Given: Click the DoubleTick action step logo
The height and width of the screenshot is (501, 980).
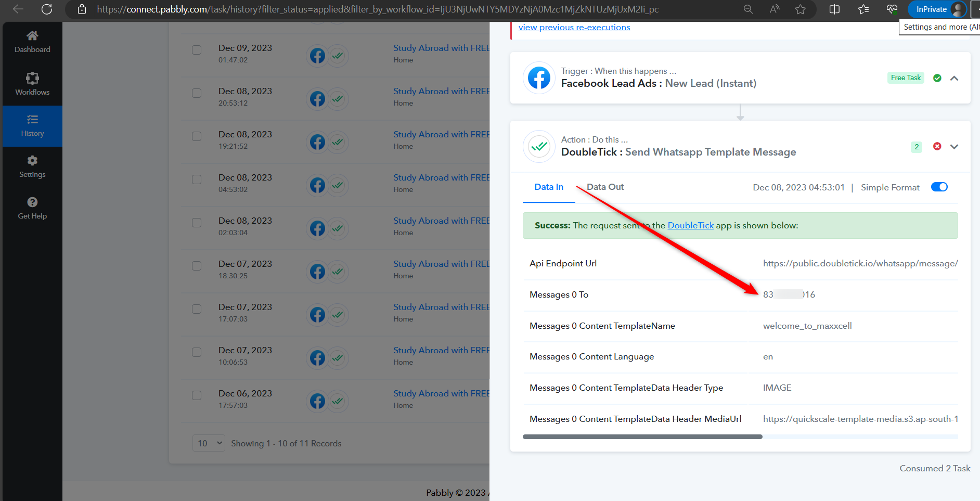Looking at the screenshot, I should [539, 147].
